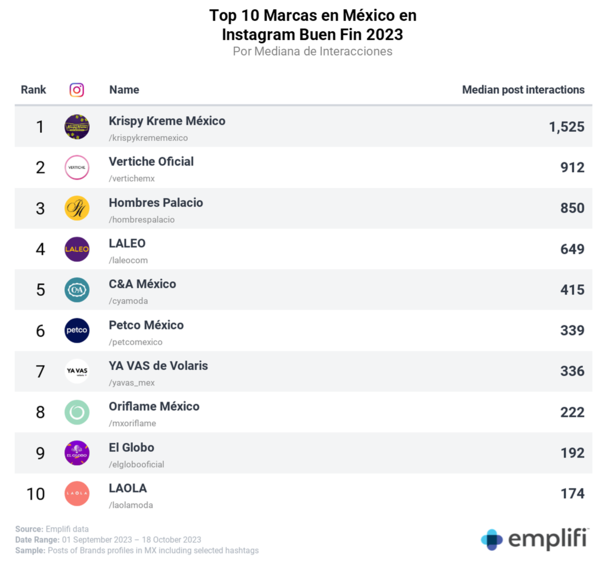The width and height of the screenshot is (600, 570).
Task: Click the 1,525 interactions value
Action: click(x=567, y=127)
